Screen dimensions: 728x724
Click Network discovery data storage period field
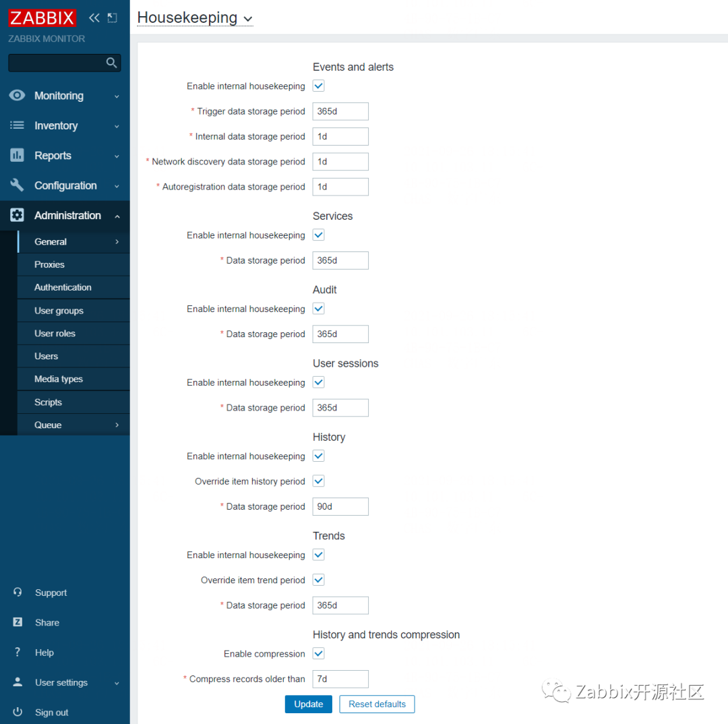340,162
